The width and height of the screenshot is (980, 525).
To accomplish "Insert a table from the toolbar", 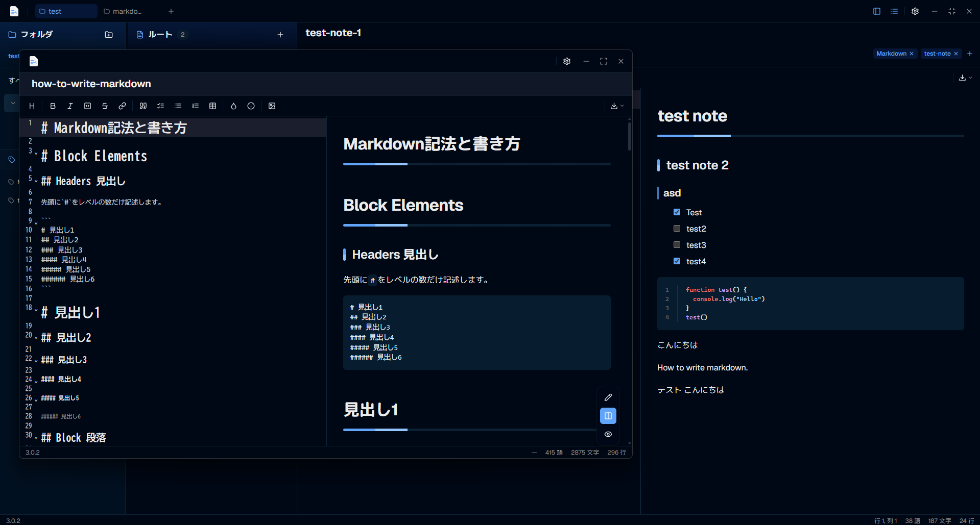I will (x=212, y=106).
